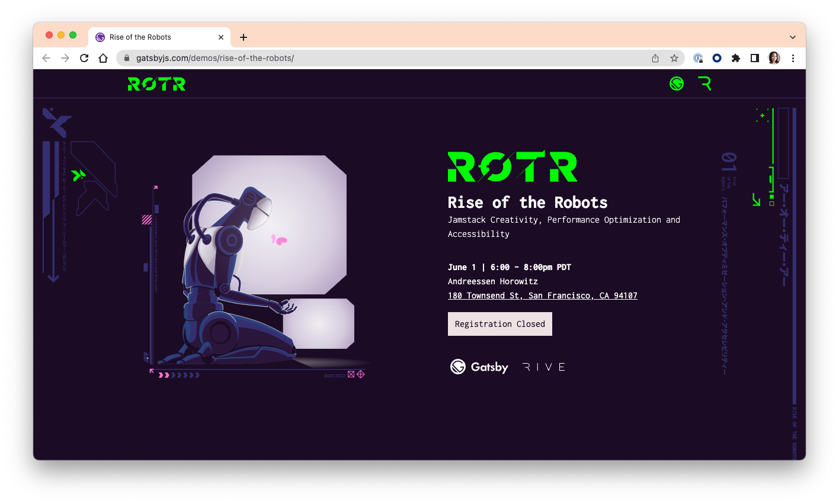The height and width of the screenshot is (504, 839).
Task: Click the Jamstack Creativity subtitle text
Action: click(x=564, y=227)
